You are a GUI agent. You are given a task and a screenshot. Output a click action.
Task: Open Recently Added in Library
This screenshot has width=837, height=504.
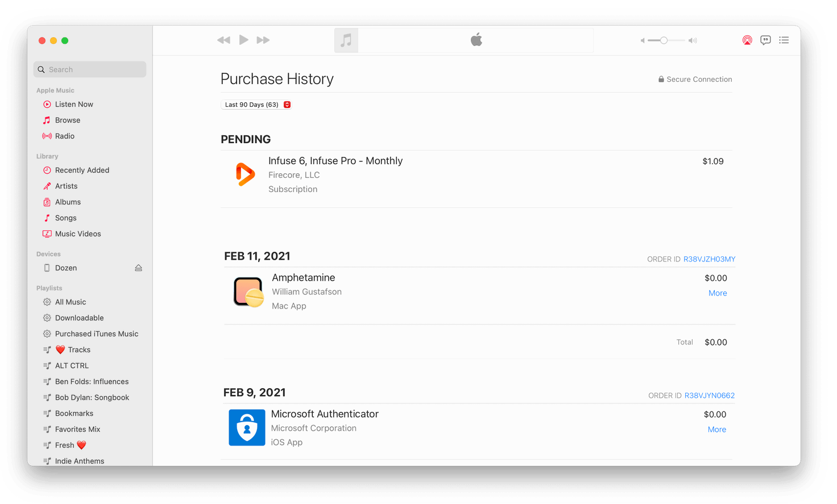(82, 170)
